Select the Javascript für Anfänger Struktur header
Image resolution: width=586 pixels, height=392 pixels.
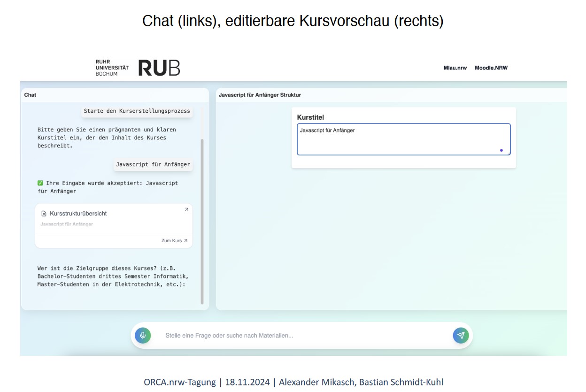point(260,95)
